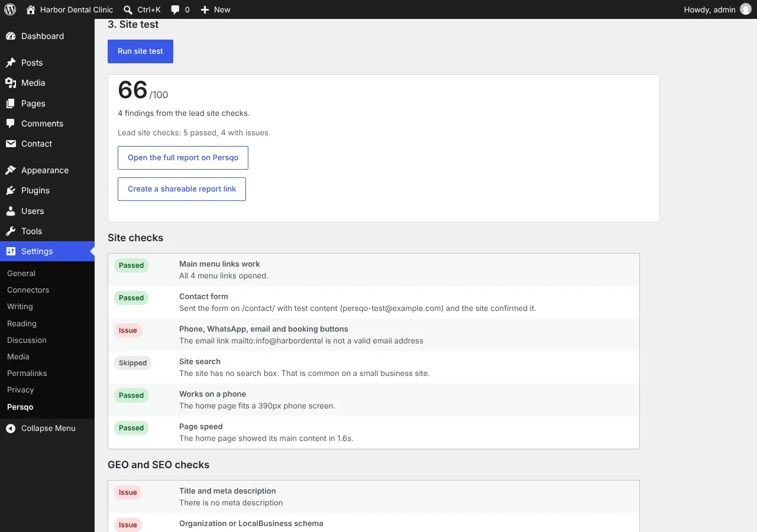Open Permalinks settings submenu
Screen dimensions: 757x532
point(27,373)
